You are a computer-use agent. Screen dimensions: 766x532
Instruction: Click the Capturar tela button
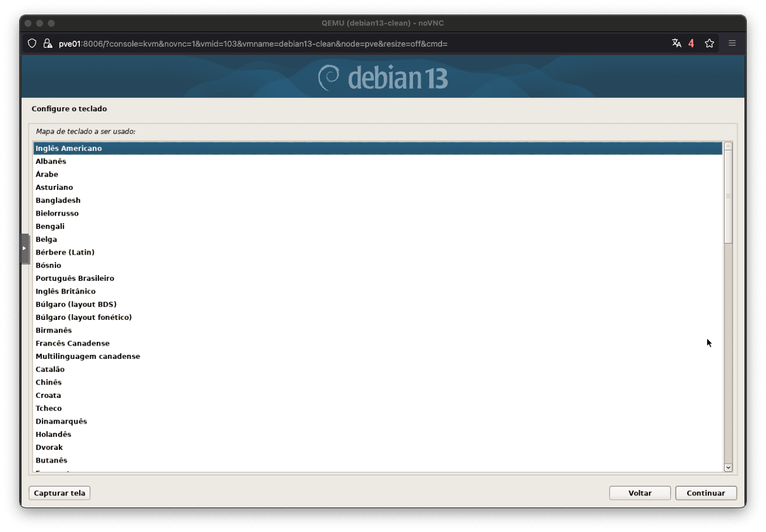(x=59, y=493)
